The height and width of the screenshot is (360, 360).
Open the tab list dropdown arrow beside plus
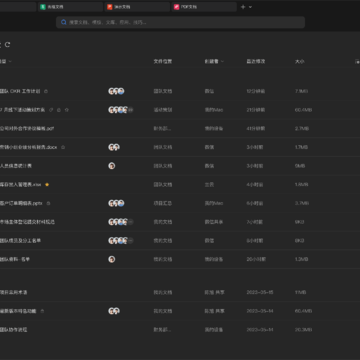click(251, 7)
